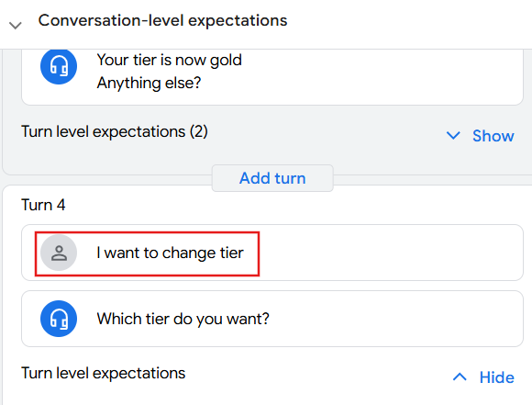Click empty area of user message card
Screen dimensions: 532x405
click(390, 253)
